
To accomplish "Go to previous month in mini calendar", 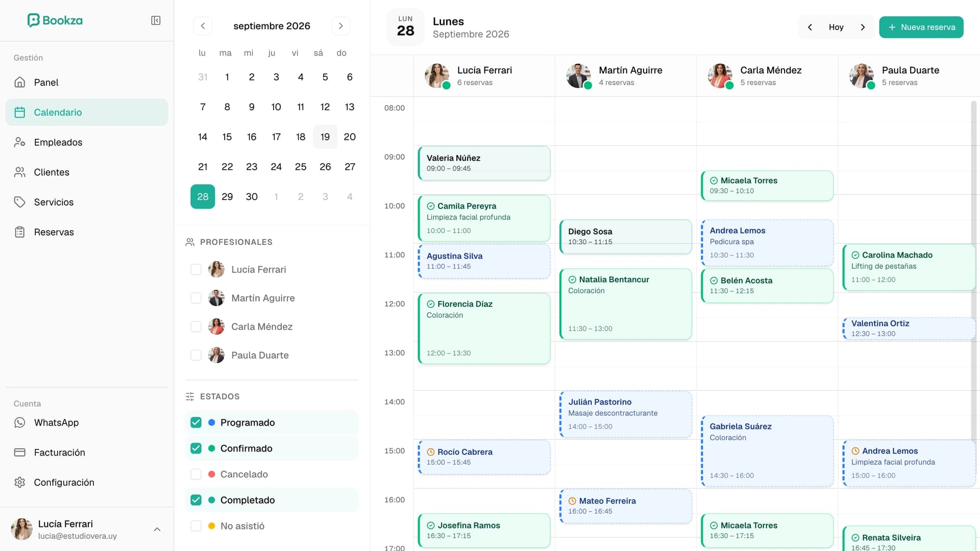I will pos(203,26).
